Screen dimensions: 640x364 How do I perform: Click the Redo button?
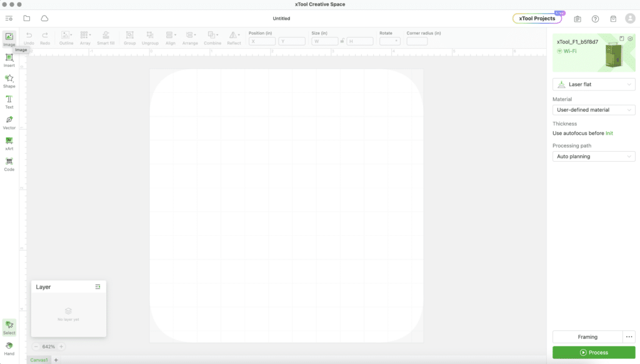(45, 38)
